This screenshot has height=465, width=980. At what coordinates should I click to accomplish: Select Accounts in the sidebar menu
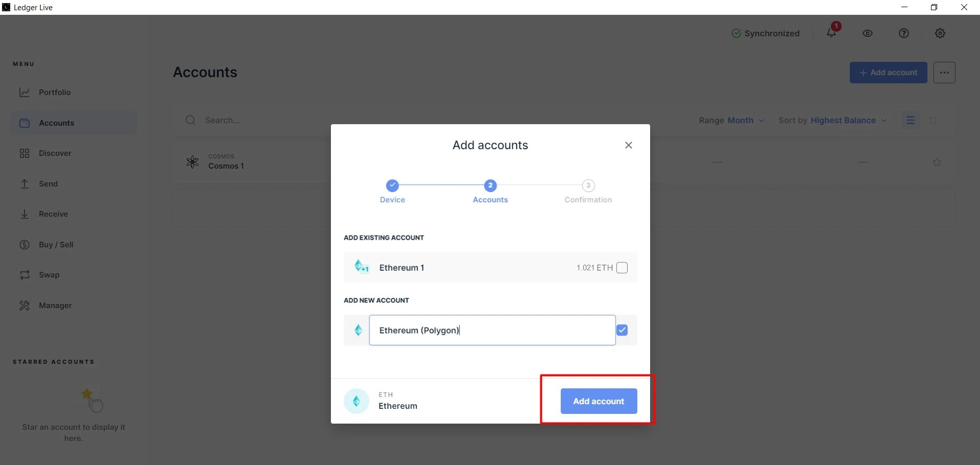57,123
